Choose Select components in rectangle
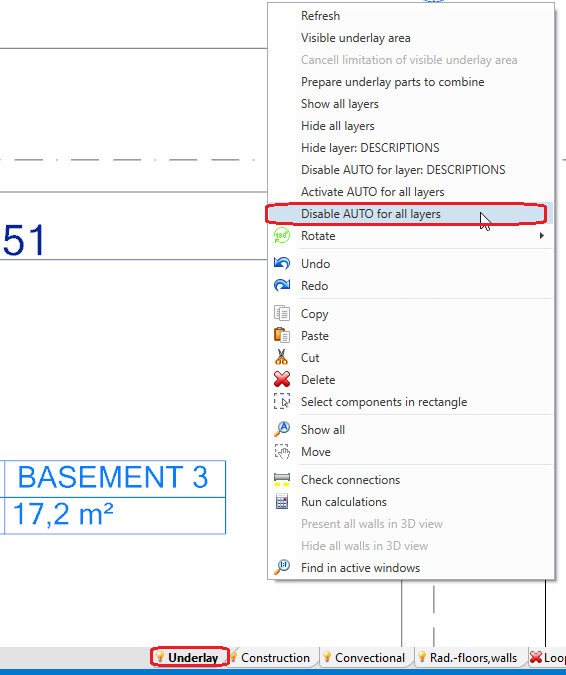Screen dimensions: 566x675 pos(384,402)
